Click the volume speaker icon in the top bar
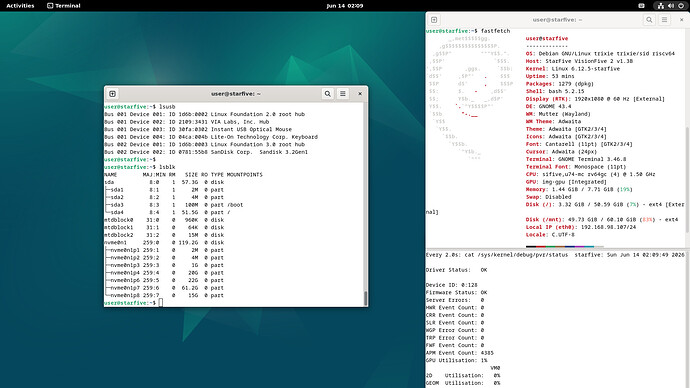The image size is (690, 388). [671, 6]
